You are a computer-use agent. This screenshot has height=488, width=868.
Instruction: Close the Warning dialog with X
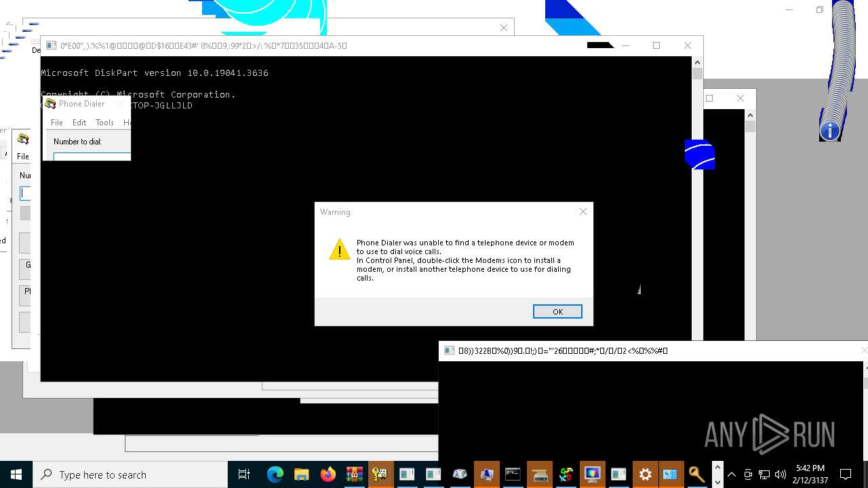coord(583,211)
